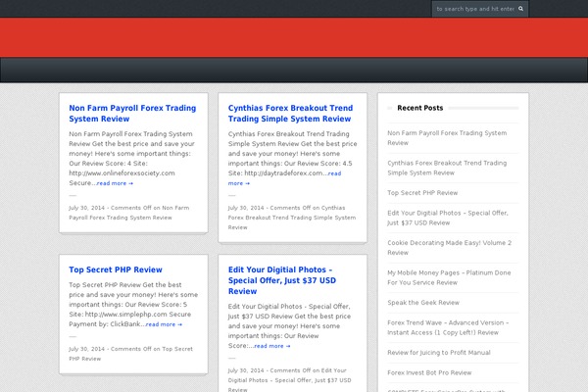Open sidebar link Edit Your Digitial Photos Special Offer

[448, 218]
